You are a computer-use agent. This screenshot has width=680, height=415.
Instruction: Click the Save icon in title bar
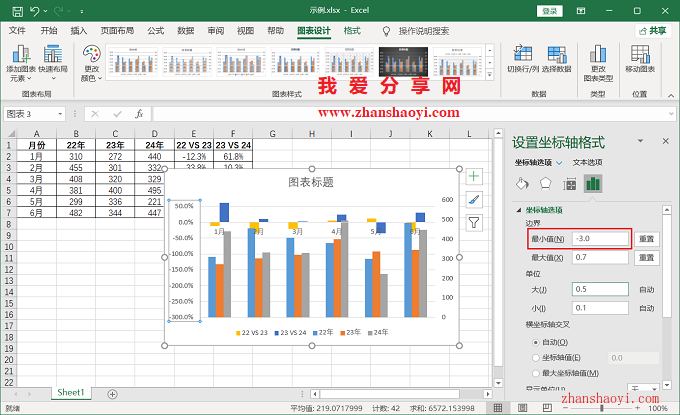[x=17, y=11]
